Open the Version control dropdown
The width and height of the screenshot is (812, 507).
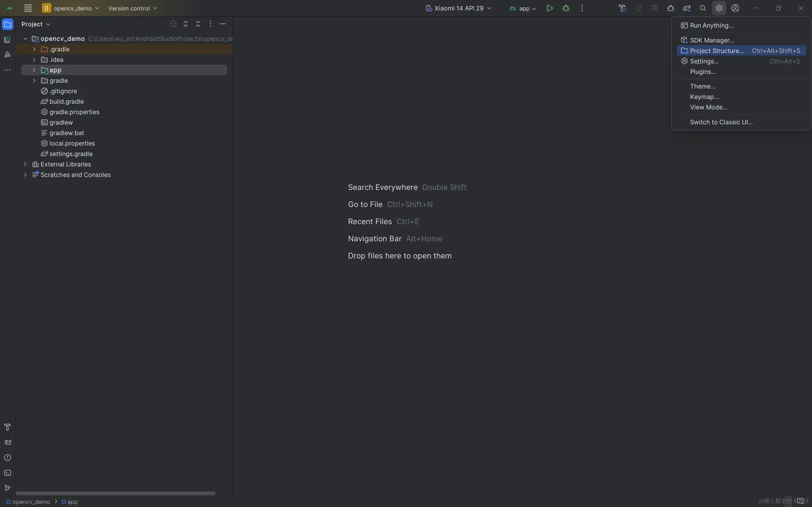133,8
